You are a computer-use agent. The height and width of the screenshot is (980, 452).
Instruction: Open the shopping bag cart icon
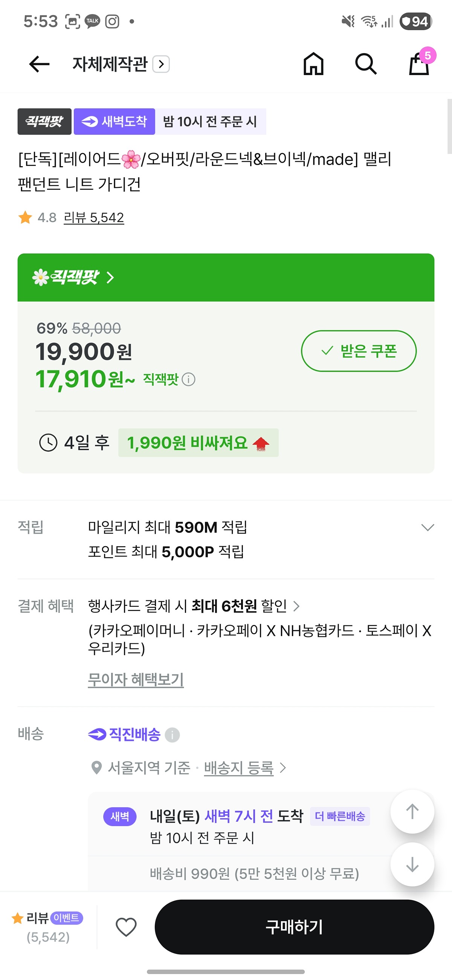[419, 64]
